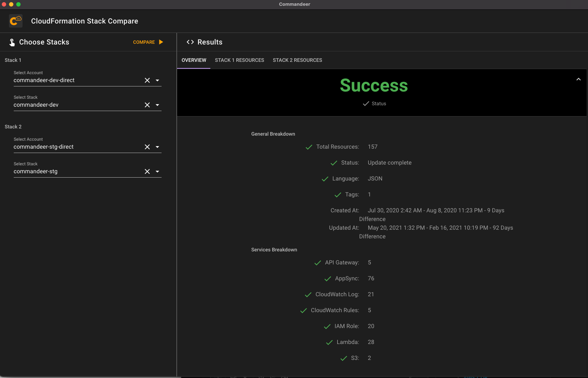This screenshot has height=378, width=588.
Task: Open the Stack 1 Resources tab
Action: click(x=239, y=60)
